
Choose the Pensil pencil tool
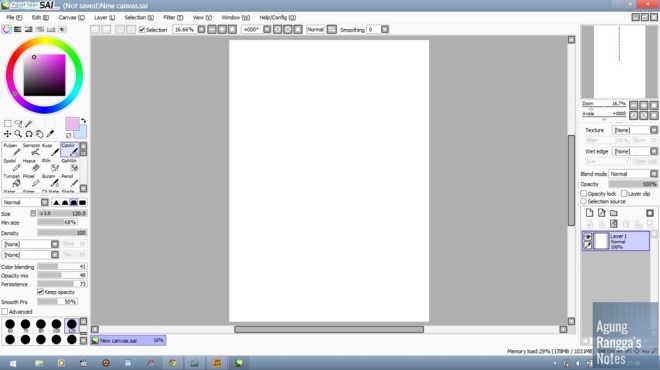tap(70, 181)
